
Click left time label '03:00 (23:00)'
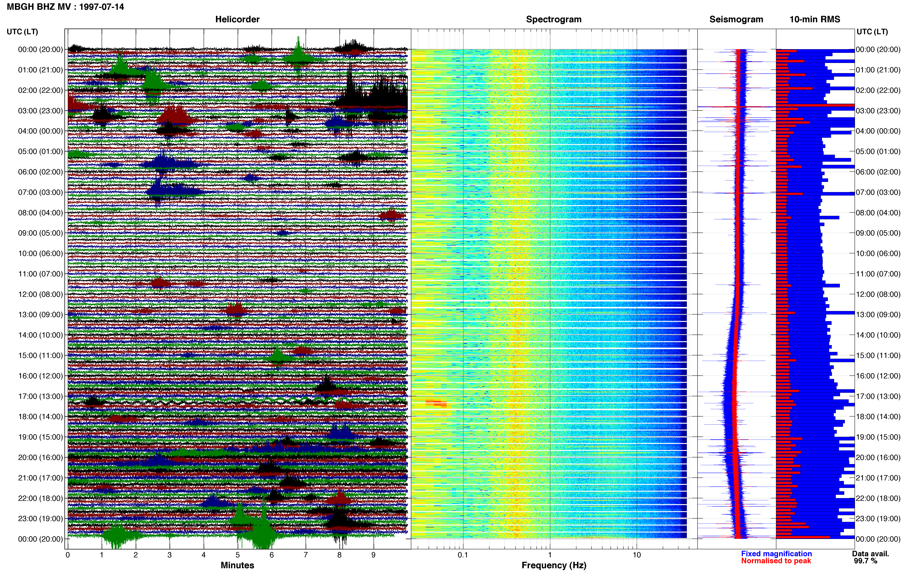point(41,111)
